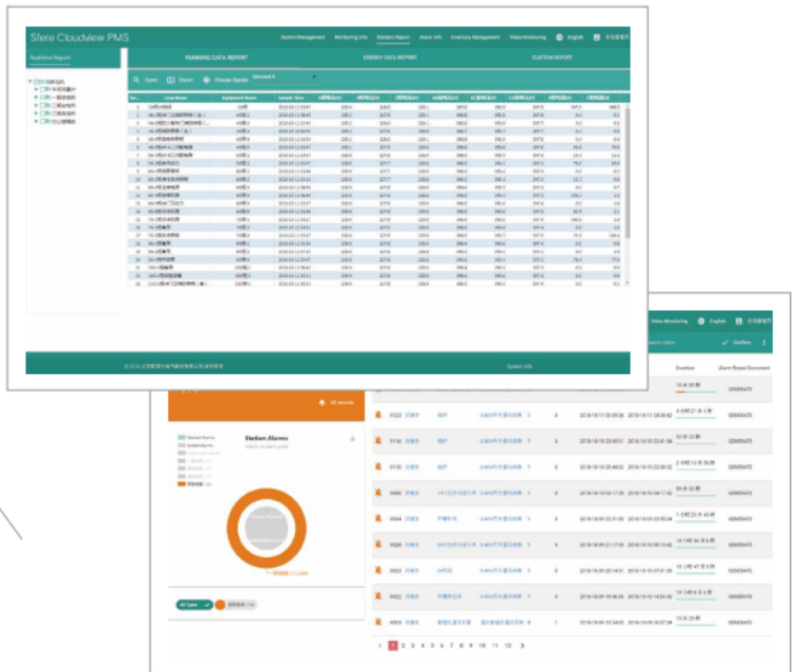Viewport: 796px width, 672px height.
Task: Go to page 12 of the alarm list
Action: (x=508, y=646)
